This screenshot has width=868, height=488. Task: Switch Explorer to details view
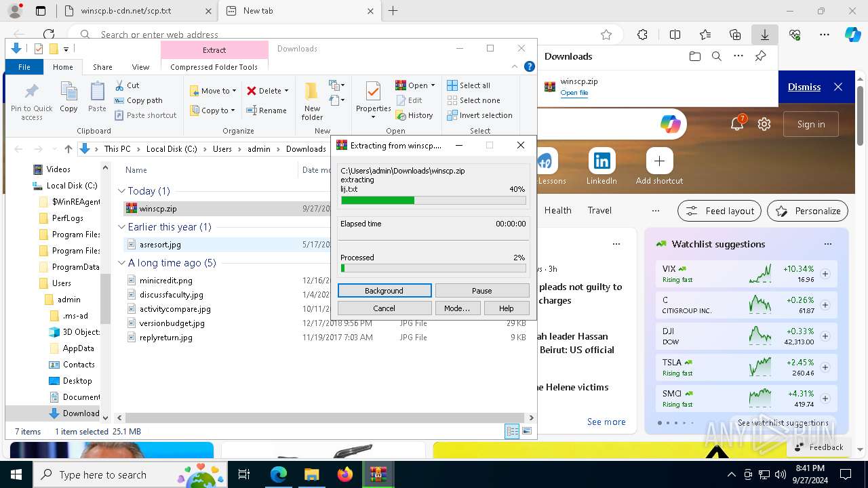[513, 431]
